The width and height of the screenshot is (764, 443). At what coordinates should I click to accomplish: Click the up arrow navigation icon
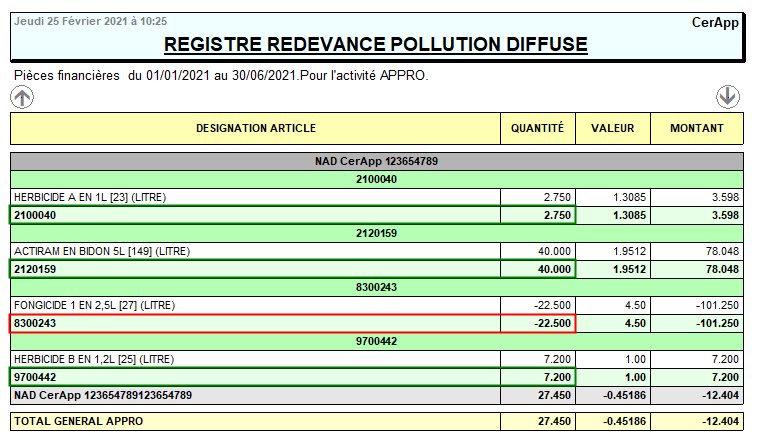[x=22, y=97]
